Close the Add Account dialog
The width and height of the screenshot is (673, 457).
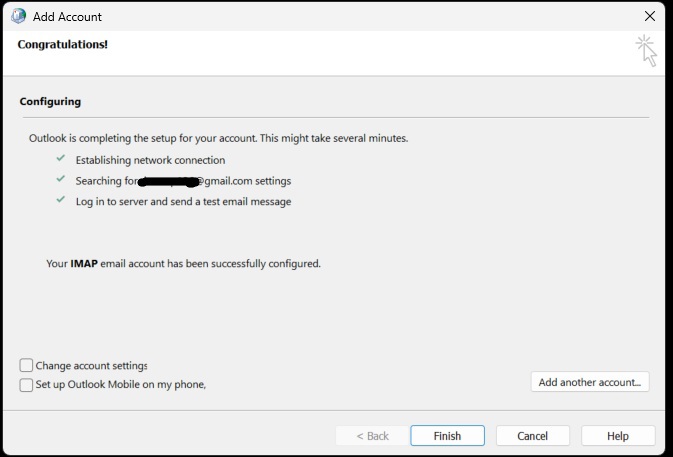tap(650, 16)
